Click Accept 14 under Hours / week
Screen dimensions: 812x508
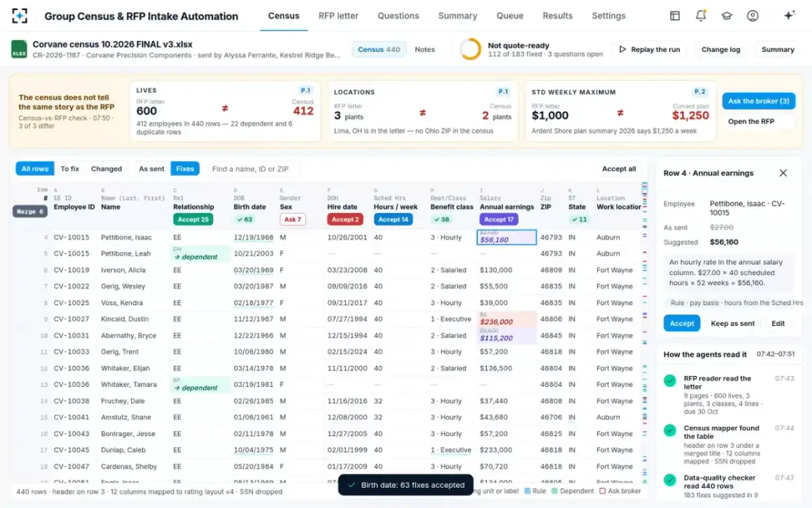click(x=393, y=219)
